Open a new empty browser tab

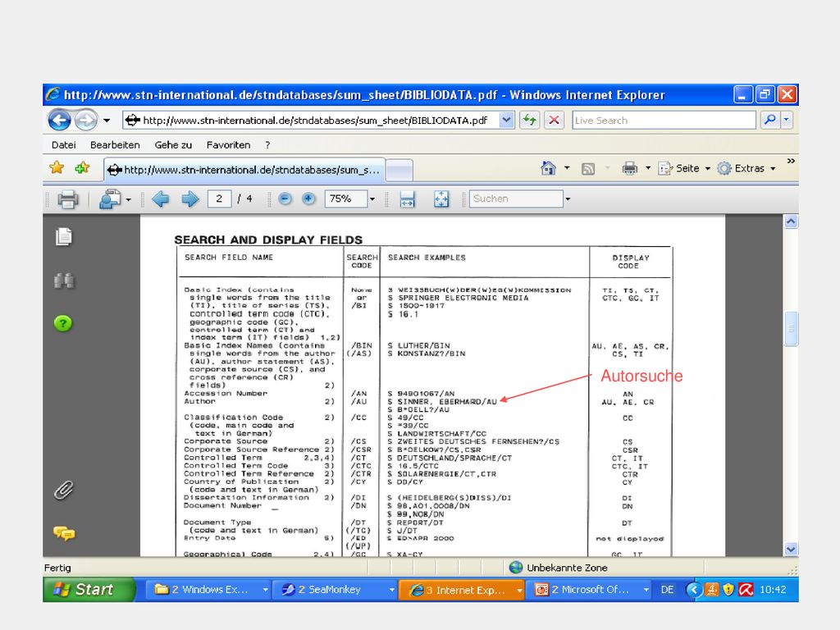[399, 171]
